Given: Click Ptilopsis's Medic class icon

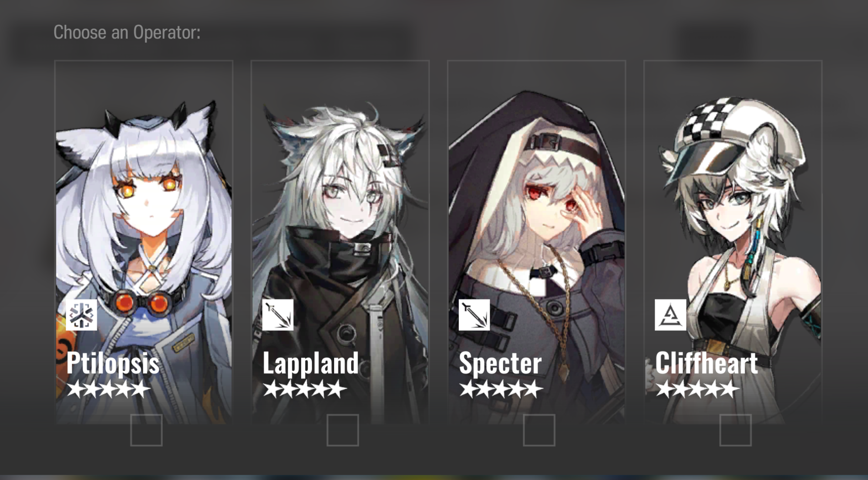Looking at the screenshot, I should (x=81, y=315).
